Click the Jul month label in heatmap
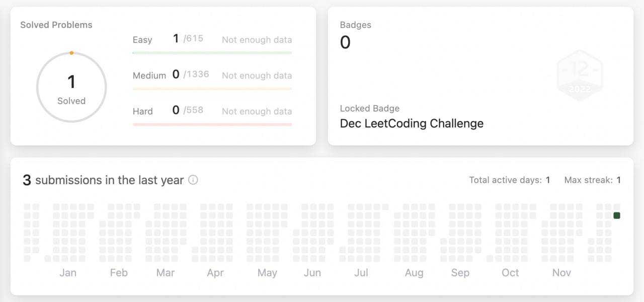 [x=361, y=273]
